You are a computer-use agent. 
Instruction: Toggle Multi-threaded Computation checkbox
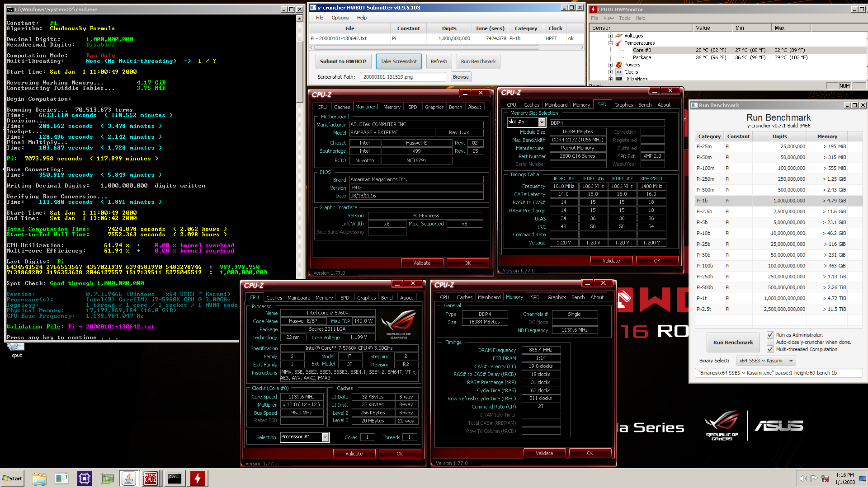tap(770, 349)
